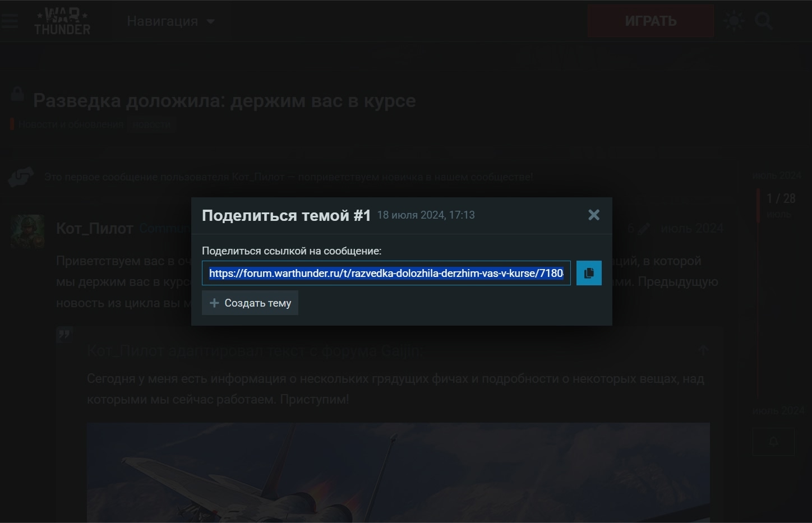Image resolution: width=812 pixels, height=523 pixels.
Task: Click the timeline scroller handle
Action: coord(758,205)
